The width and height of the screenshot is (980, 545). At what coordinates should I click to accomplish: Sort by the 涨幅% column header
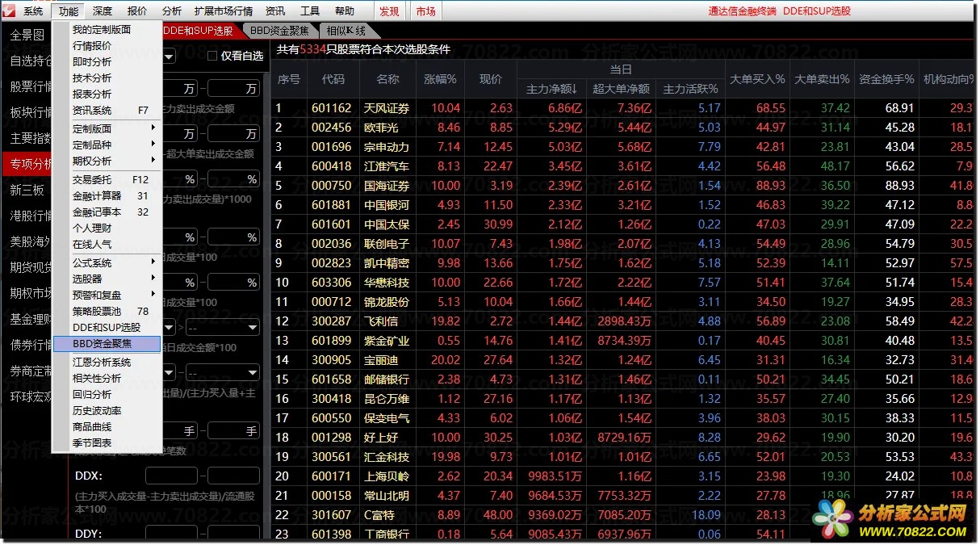pyautogui.click(x=441, y=79)
